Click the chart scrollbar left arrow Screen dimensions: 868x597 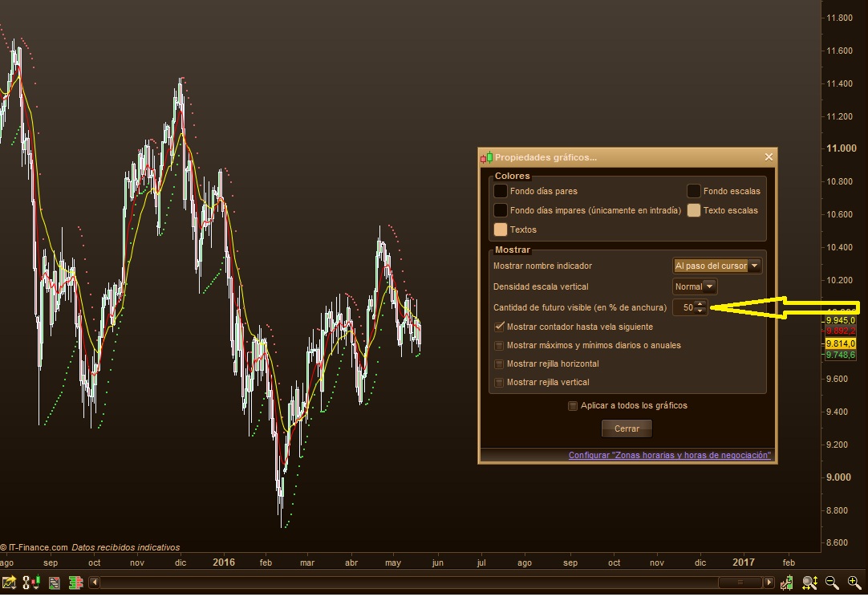pos(94,583)
